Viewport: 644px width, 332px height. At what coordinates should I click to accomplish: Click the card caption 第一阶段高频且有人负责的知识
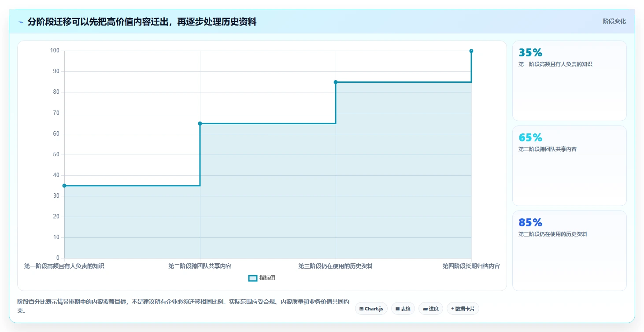(x=555, y=64)
